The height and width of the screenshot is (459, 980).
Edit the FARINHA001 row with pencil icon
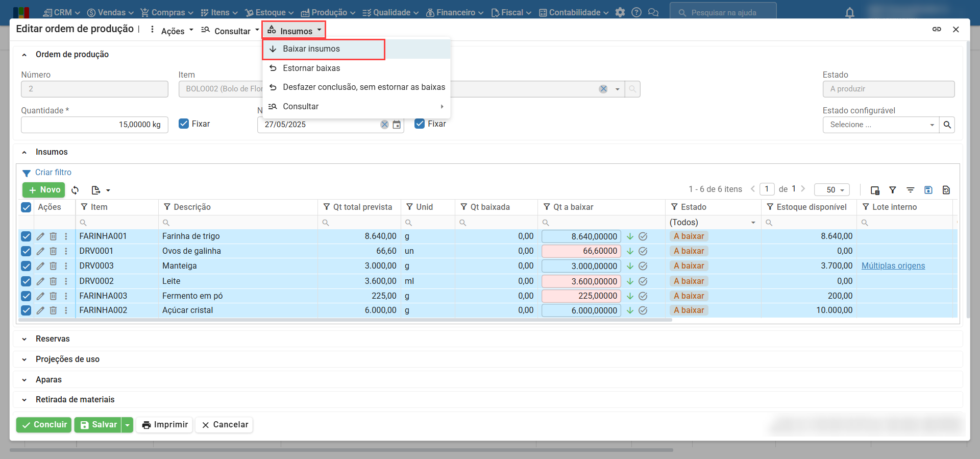[40, 236]
